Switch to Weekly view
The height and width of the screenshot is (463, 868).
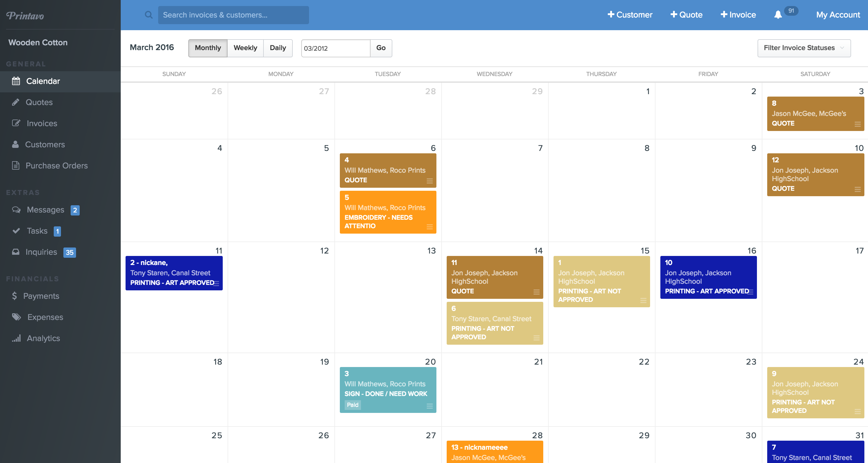pos(245,48)
